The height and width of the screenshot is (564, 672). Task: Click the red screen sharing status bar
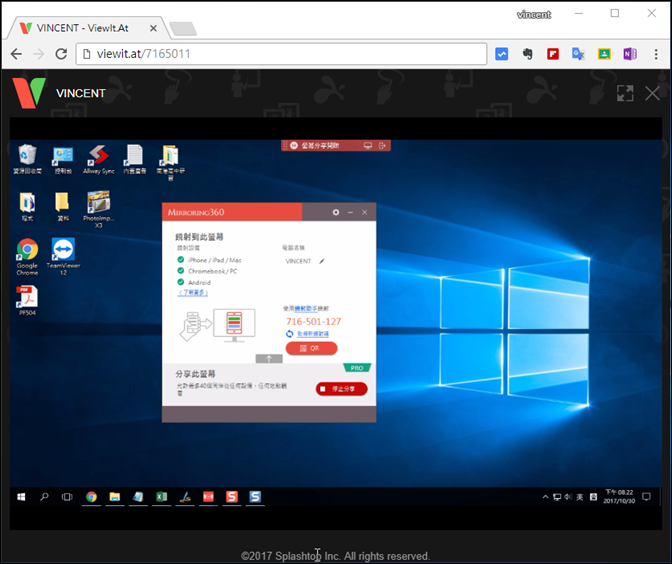tap(336, 146)
